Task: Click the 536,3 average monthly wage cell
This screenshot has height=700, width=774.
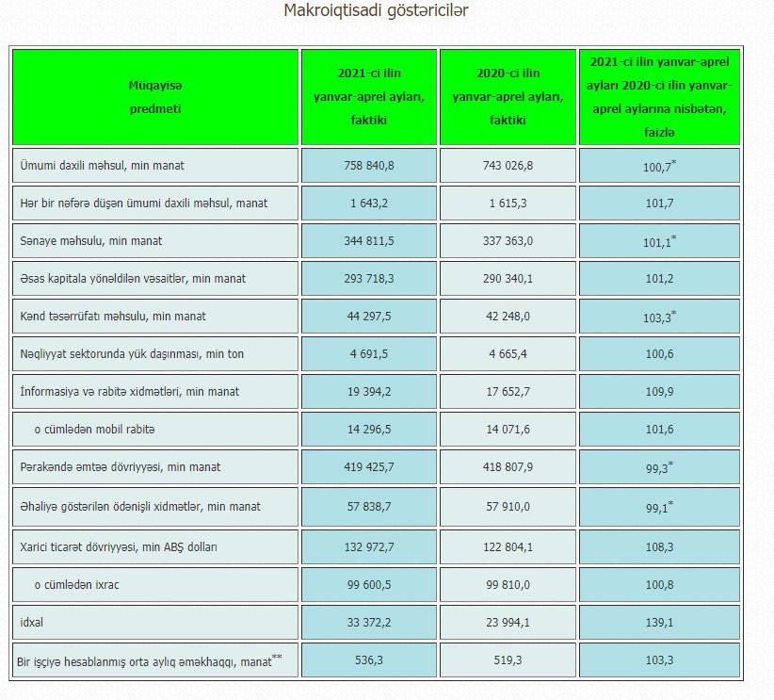Action: click(368, 660)
